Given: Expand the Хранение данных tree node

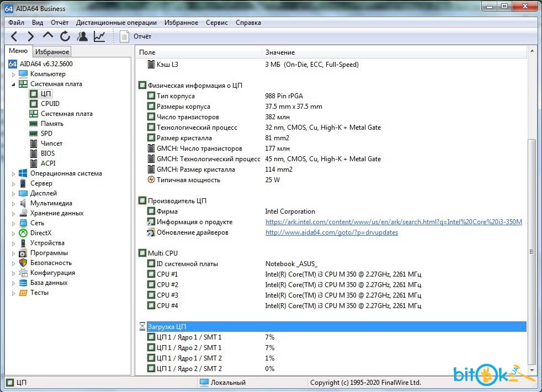Looking at the screenshot, I should click(13, 214).
